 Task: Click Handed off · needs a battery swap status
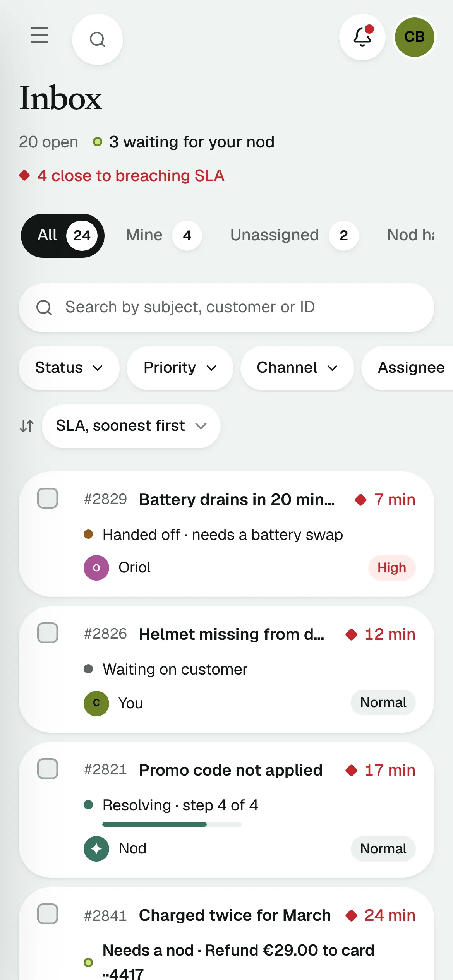(223, 535)
